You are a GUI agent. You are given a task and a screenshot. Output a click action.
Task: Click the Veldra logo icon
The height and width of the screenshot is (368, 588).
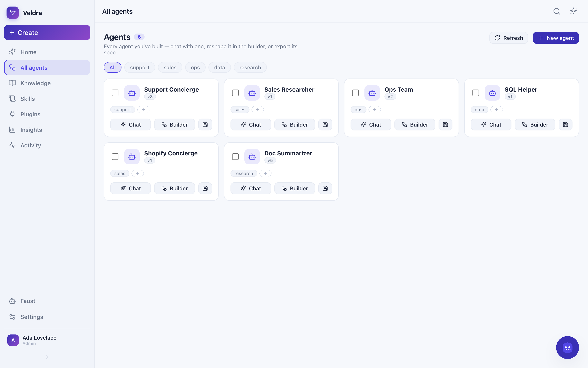[x=13, y=13]
